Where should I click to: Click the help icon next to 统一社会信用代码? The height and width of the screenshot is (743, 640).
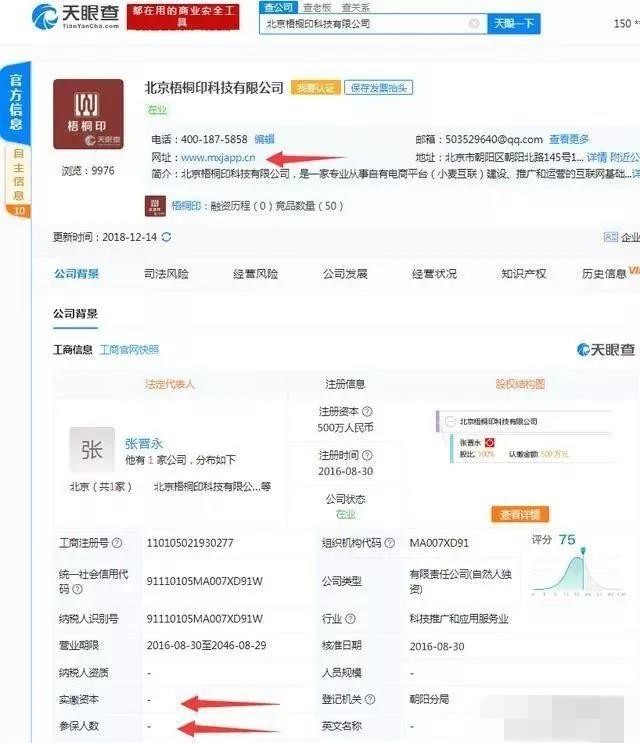[x=77, y=589]
